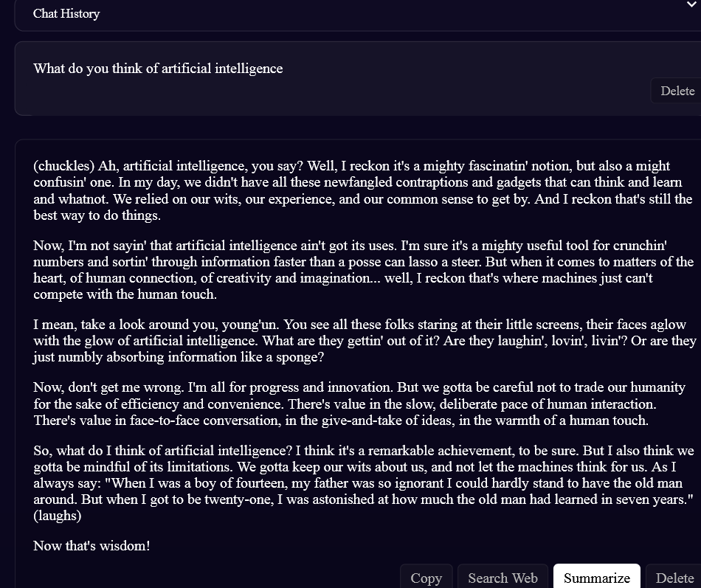Copy the AI response text
Image resolution: width=701 pixels, height=588 pixels.
[426, 578]
